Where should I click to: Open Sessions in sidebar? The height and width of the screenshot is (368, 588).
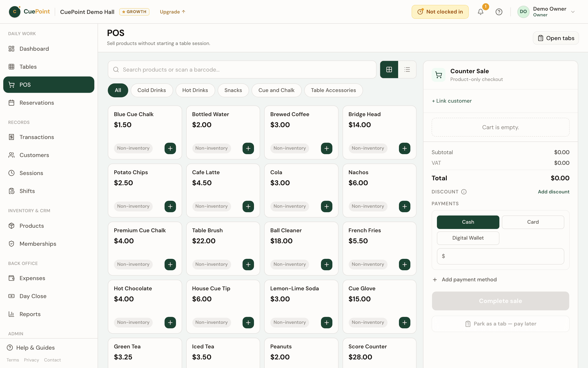[49, 173]
